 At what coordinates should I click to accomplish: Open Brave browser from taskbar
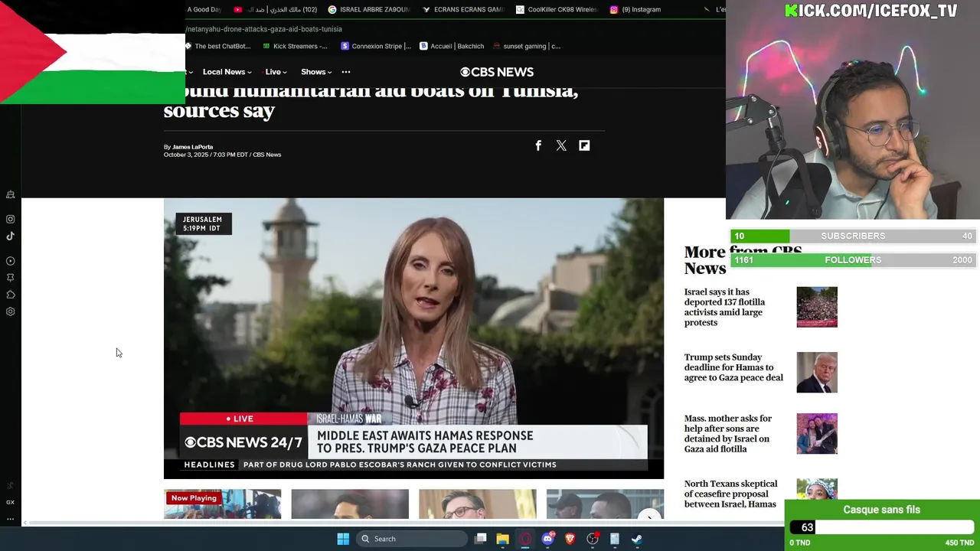570,539
